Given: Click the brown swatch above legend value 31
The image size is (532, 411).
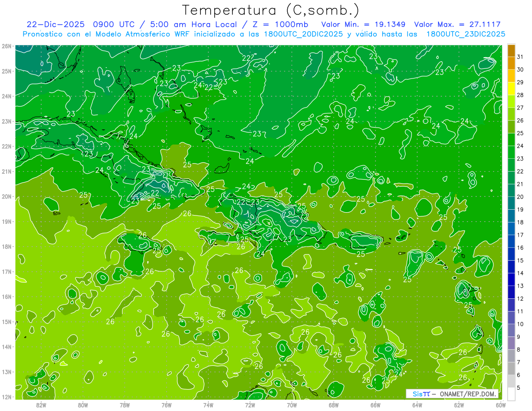Looking at the screenshot, I should point(511,51).
